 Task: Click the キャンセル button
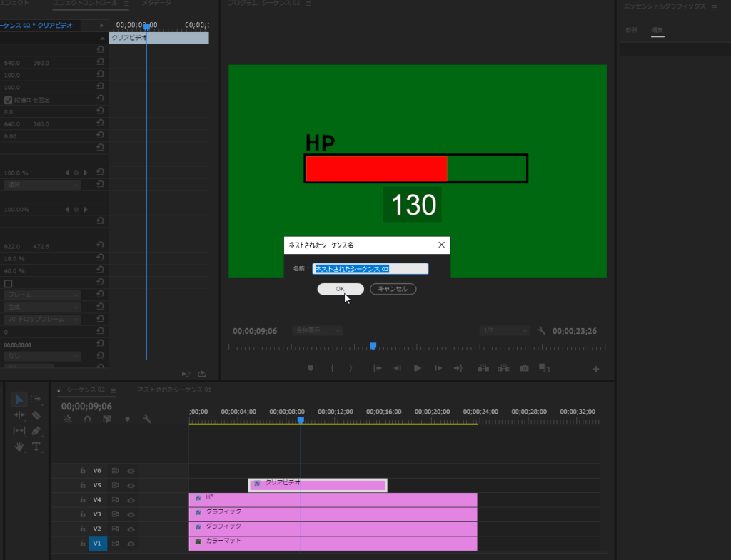point(393,289)
